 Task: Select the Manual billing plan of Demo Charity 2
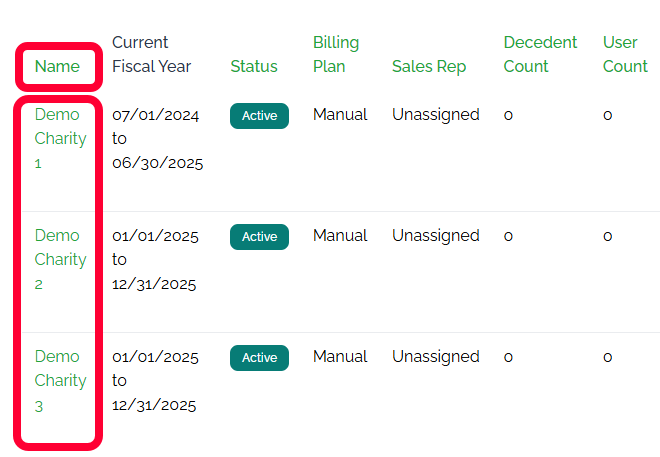340,236
